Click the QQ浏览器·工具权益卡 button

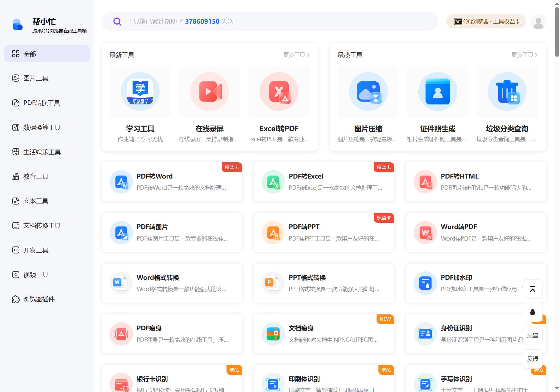[x=486, y=22]
